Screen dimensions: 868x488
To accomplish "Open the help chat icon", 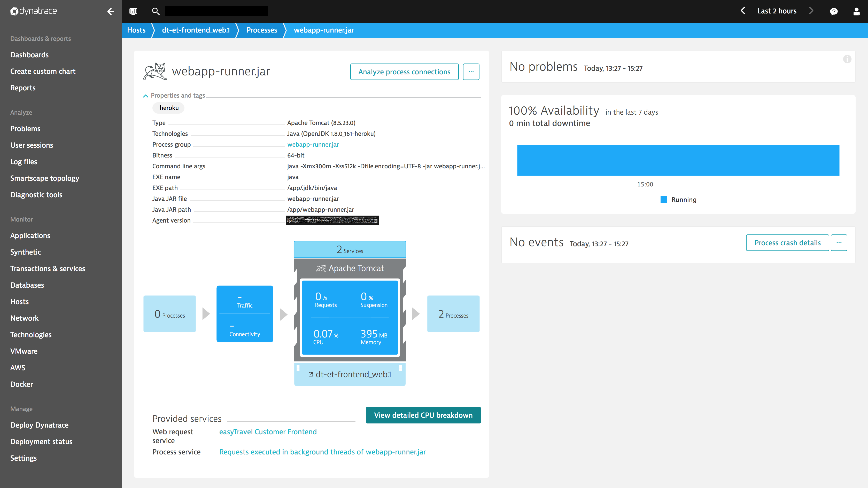I will tap(834, 11).
